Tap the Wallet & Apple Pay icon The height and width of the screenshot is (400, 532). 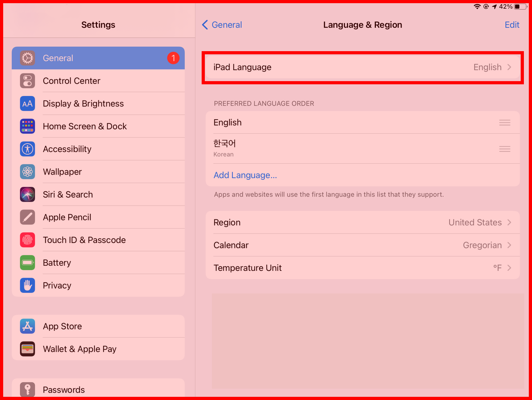27,349
